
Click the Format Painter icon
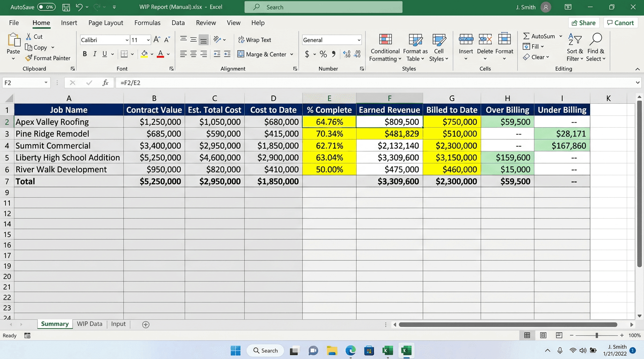[x=29, y=58]
